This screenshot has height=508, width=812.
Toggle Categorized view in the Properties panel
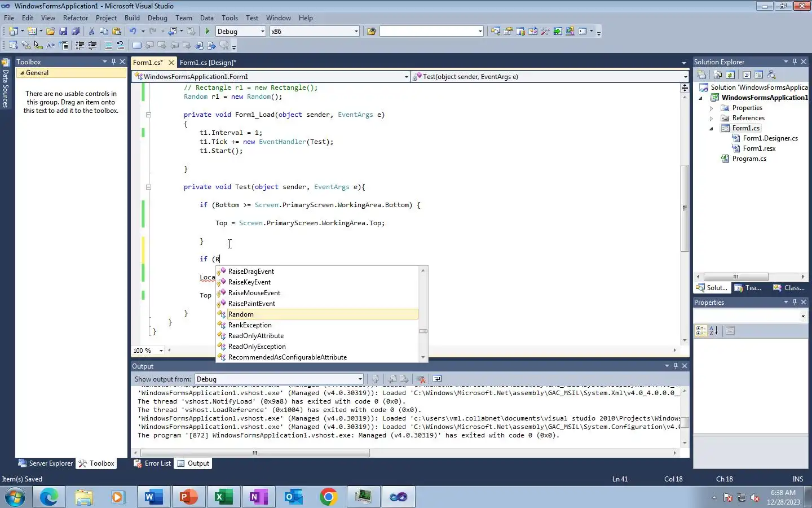(x=701, y=331)
